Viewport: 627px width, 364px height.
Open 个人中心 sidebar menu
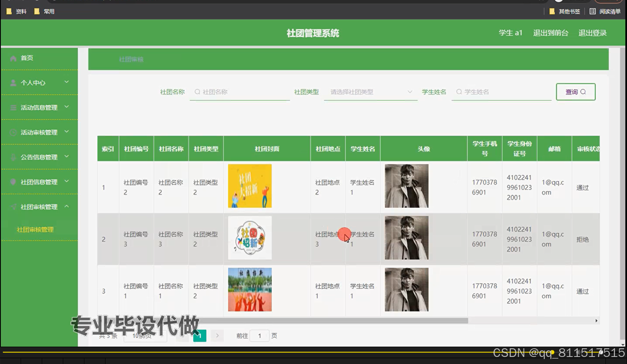point(39,83)
